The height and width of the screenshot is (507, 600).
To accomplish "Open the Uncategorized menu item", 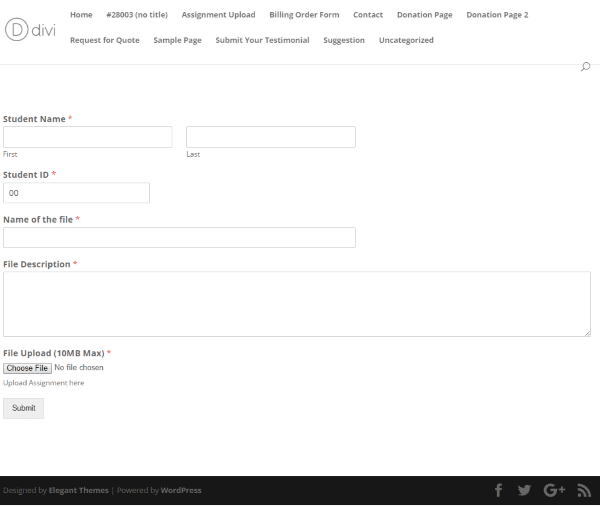I will (406, 40).
